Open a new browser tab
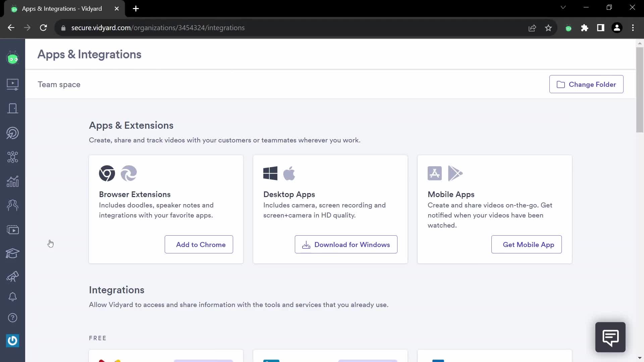 136,9
